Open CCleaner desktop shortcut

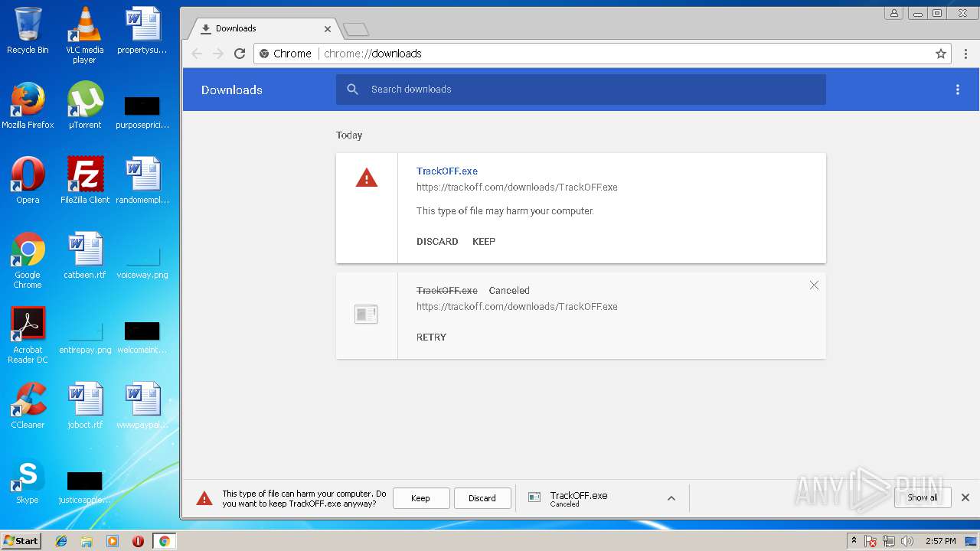(28, 406)
